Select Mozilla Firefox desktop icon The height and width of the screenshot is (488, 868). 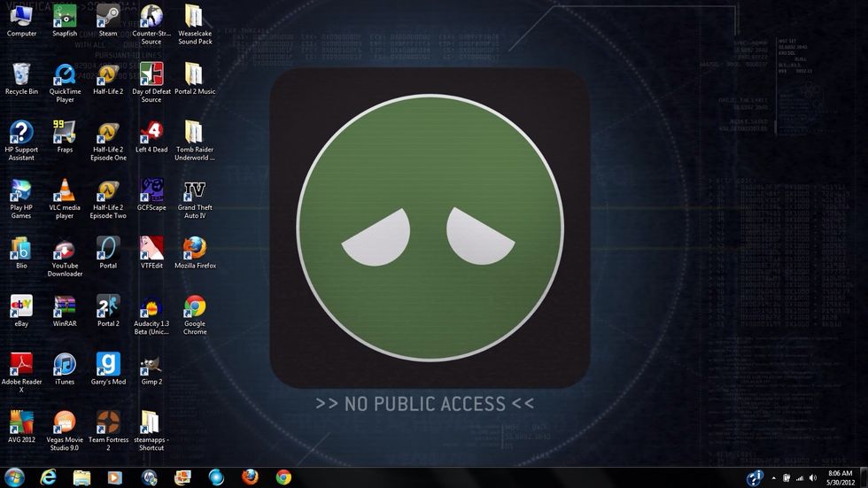[195, 252]
